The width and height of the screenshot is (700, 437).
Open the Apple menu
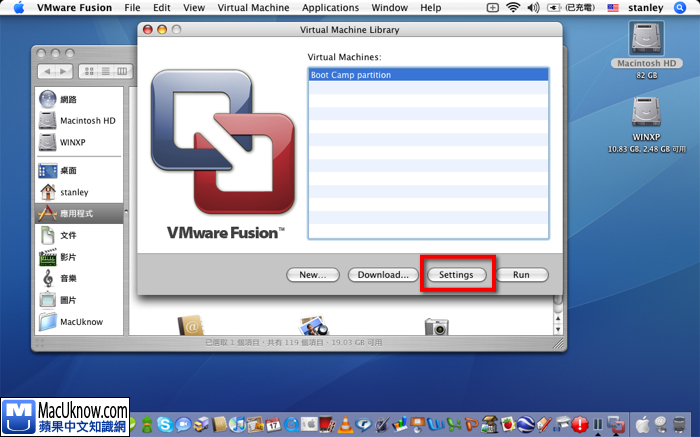click(x=18, y=8)
